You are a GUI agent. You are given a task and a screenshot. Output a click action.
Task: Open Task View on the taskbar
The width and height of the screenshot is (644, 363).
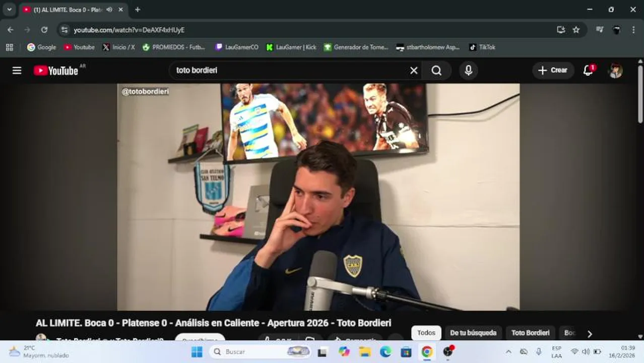coord(322,352)
